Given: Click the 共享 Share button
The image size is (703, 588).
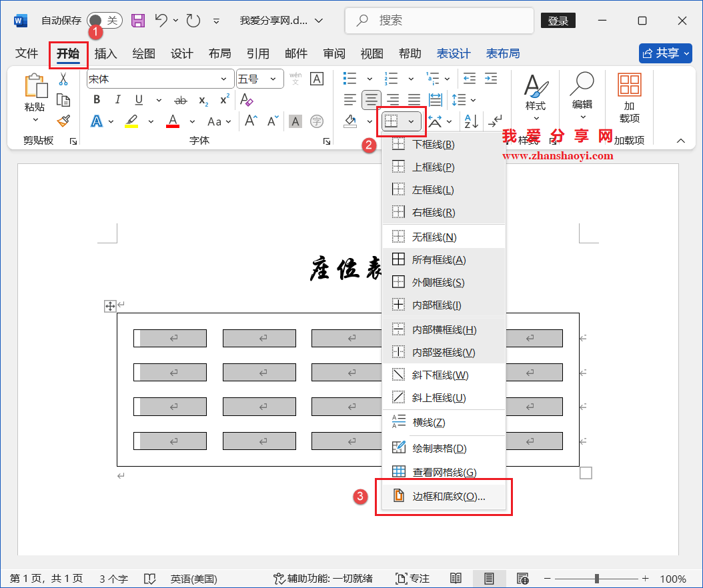Looking at the screenshot, I should click(x=666, y=53).
